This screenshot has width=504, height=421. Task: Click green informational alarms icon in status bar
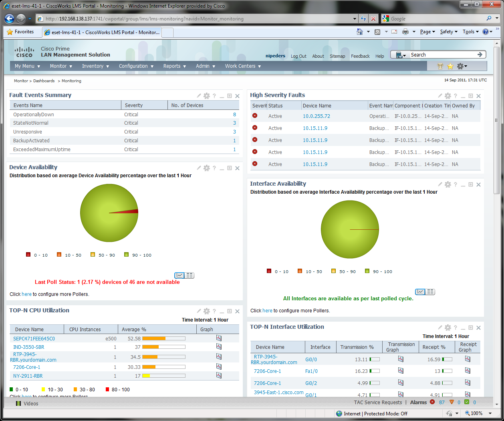[467, 402]
